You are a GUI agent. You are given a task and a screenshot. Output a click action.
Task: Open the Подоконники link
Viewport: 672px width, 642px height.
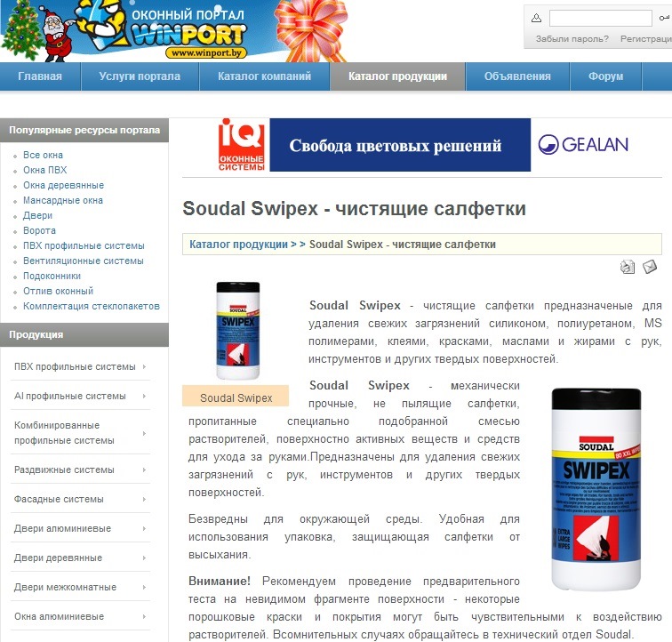coord(52,276)
